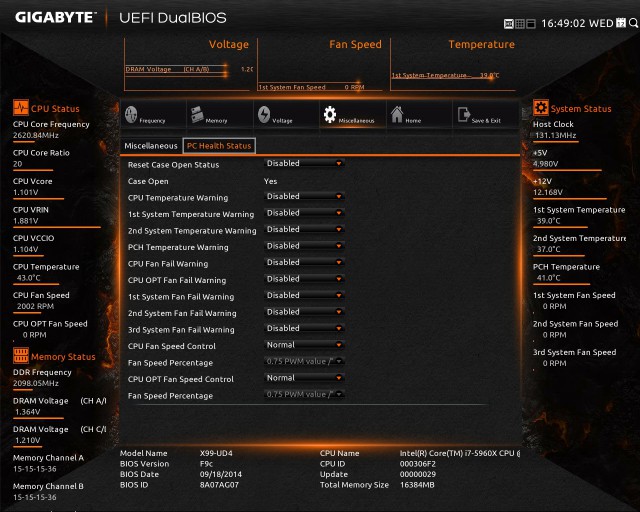Click the Case Open value 'Yes'
The image size is (640, 512).
[270, 181]
